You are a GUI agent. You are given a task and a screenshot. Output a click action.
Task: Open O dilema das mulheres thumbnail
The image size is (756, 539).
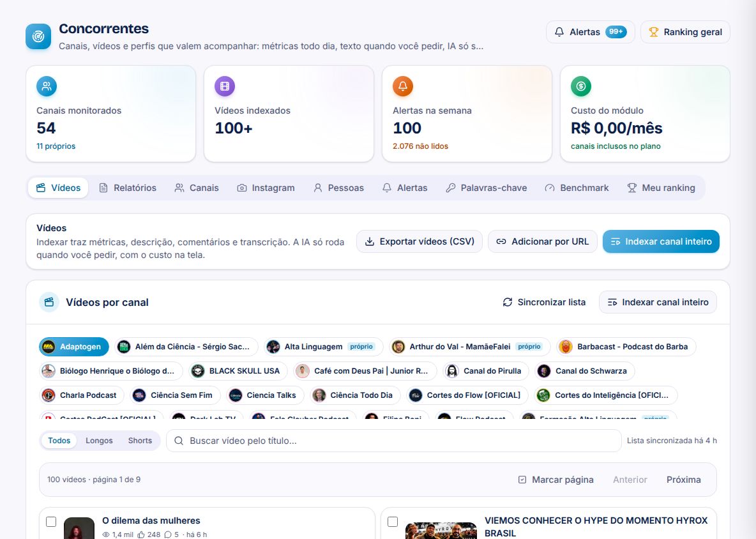tap(79, 528)
